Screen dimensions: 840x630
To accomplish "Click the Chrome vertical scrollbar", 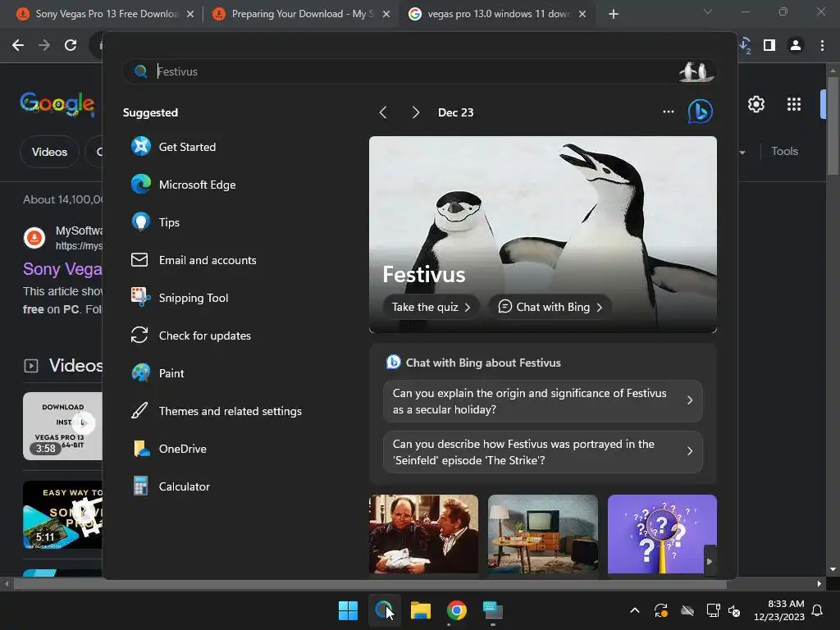I will 833,126.
